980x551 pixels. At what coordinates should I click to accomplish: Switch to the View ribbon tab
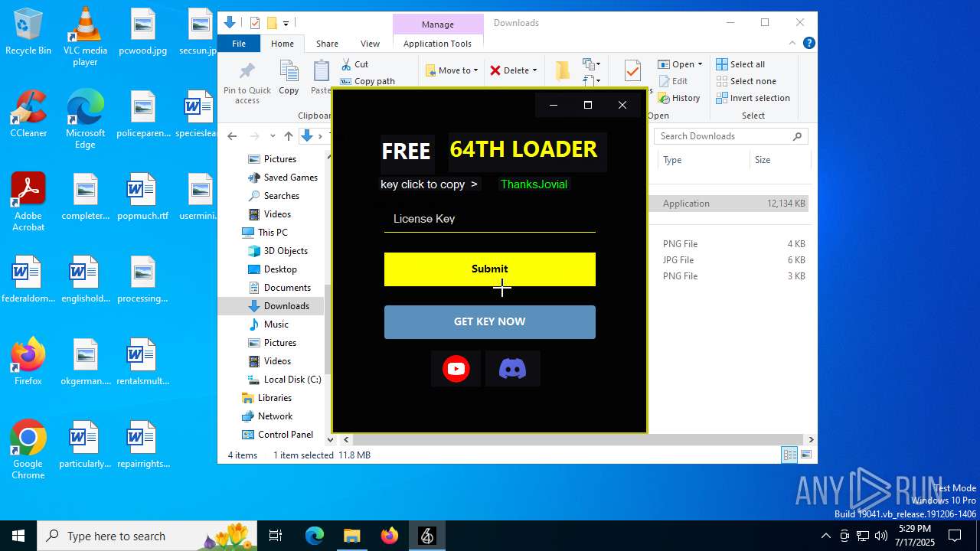tap(370, 44)
